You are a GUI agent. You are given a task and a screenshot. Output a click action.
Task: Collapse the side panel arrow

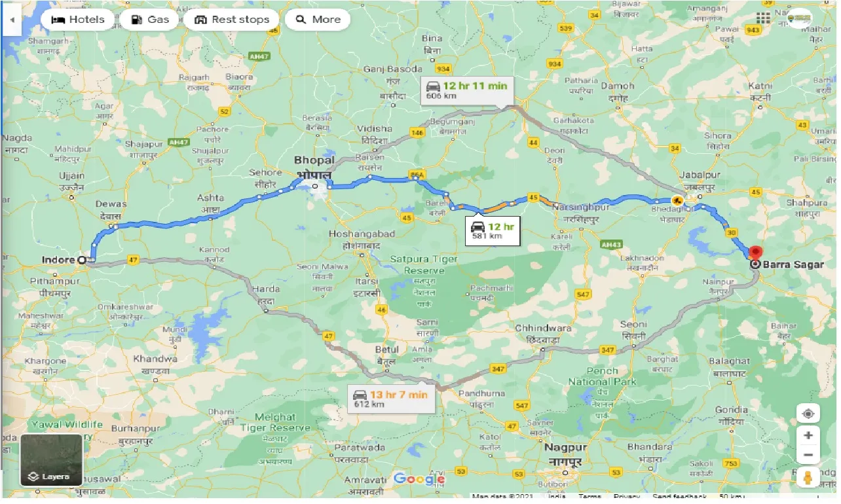tap(12, 19)
